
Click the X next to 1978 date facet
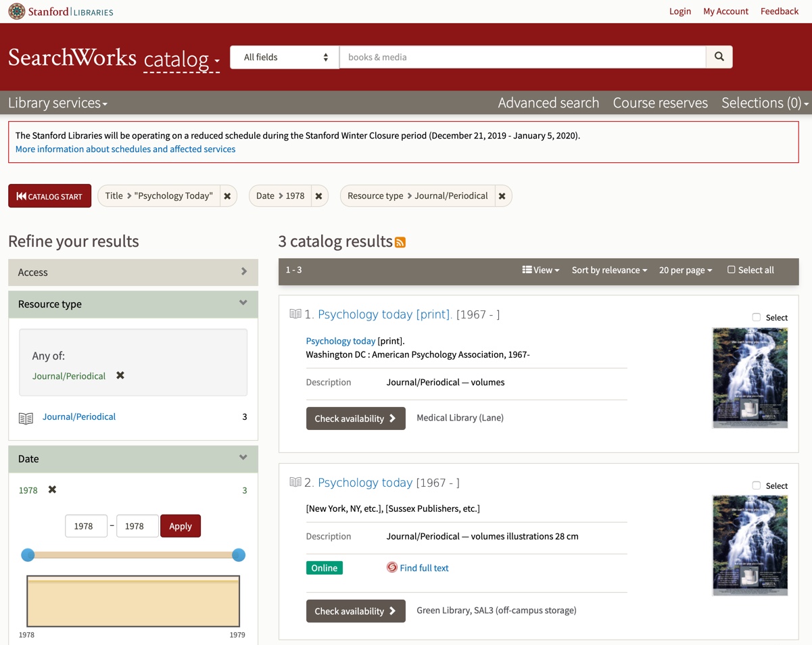52,489
